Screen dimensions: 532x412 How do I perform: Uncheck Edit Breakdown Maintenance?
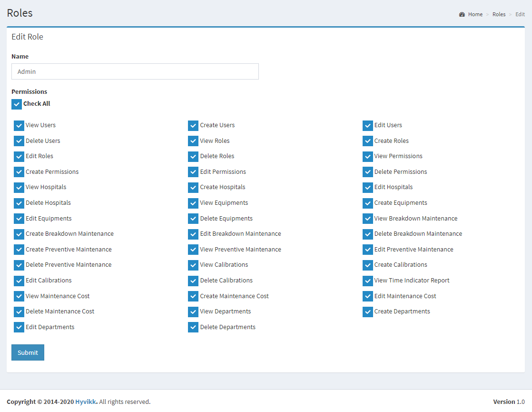193,234
